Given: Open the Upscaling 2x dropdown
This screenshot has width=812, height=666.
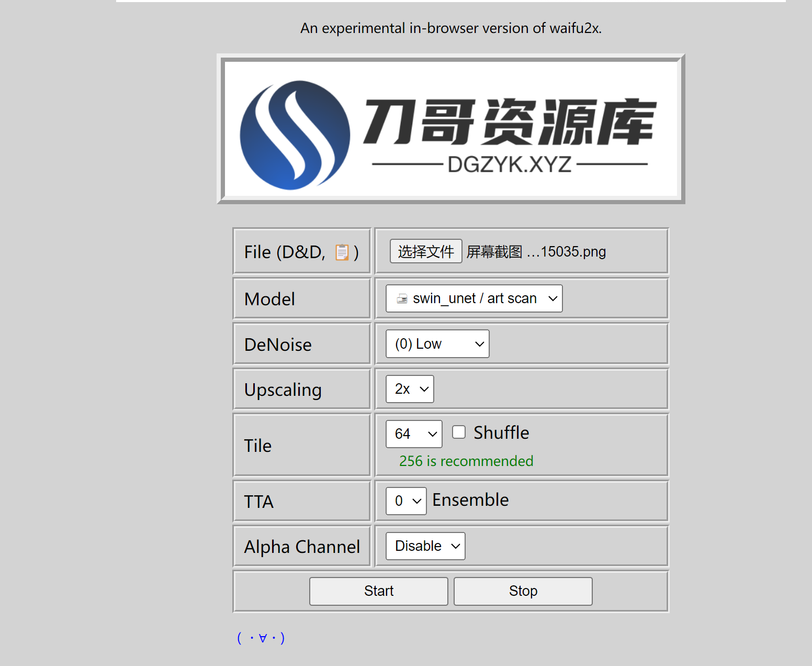Looking at the screenshot, I should click(x=410, y=389).
